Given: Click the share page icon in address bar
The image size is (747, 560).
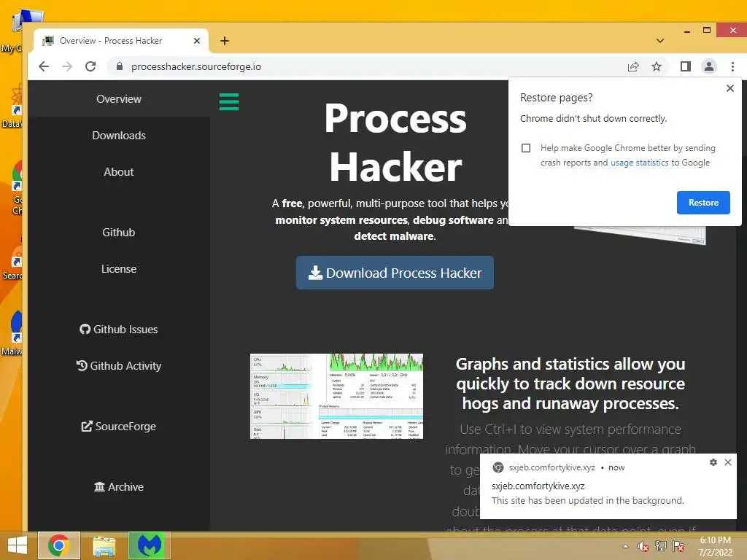Looking at the screenshot, I should tap(633, 66).
